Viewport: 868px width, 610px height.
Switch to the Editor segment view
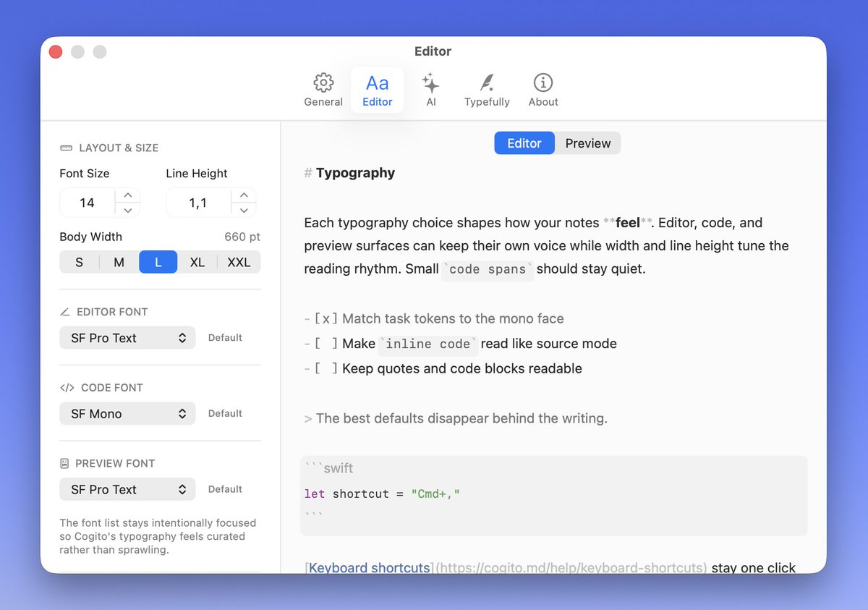click(x=524, y=143)
